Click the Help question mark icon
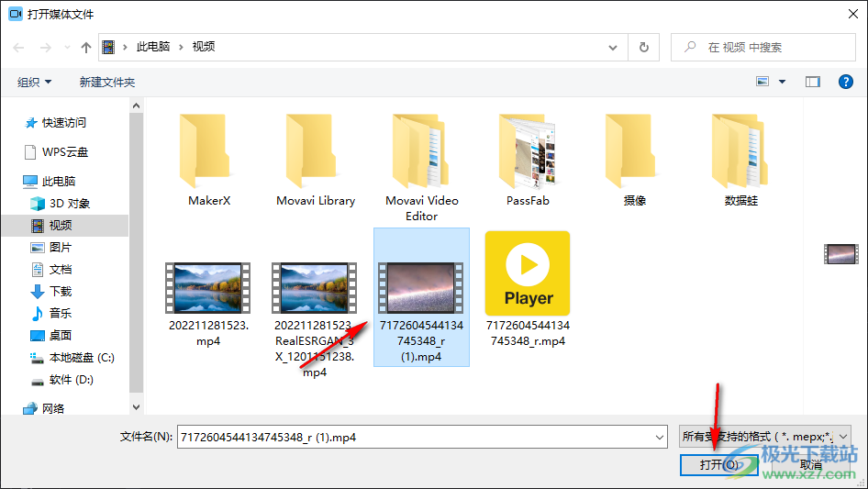The width and height of the screenshot is (868, 489). click(x=846, y=82)
